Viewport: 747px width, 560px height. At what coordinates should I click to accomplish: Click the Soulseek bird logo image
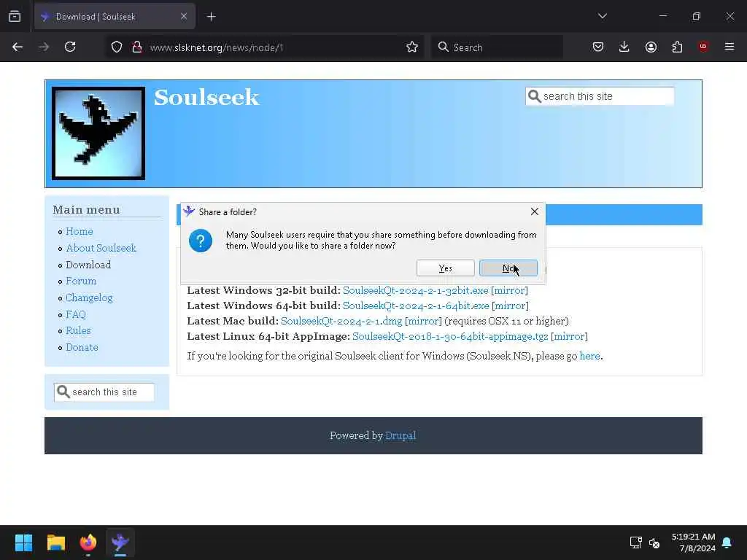point(98,133)
